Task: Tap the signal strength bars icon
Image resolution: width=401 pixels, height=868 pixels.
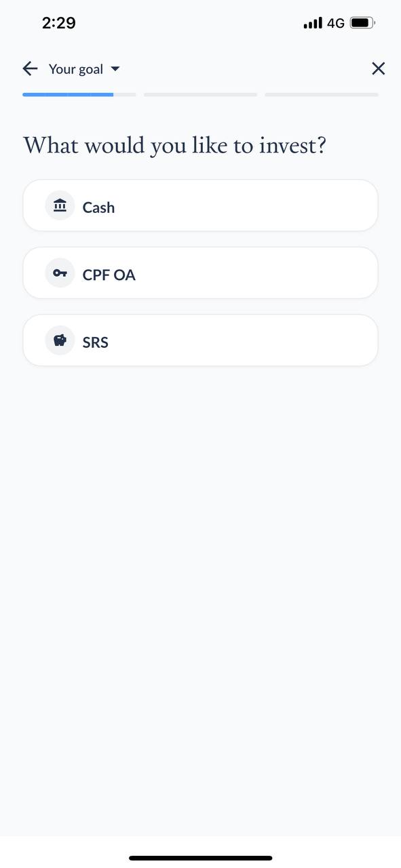Action: point(313,24)
